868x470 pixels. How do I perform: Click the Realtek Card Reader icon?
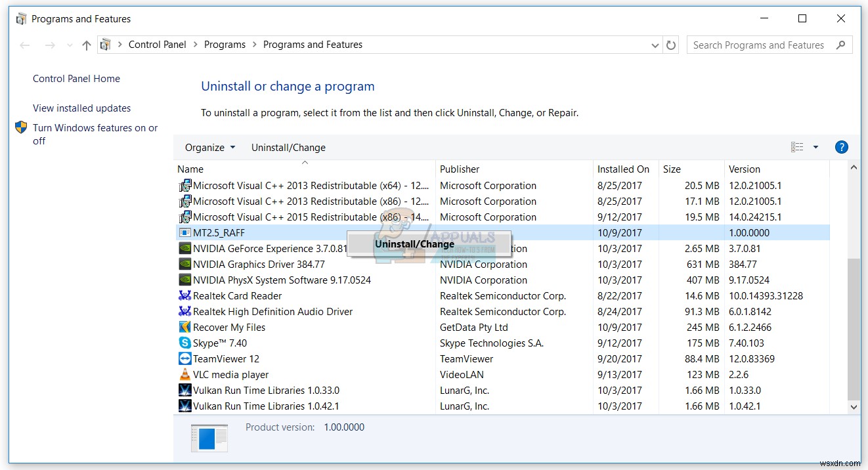(185, 296)
